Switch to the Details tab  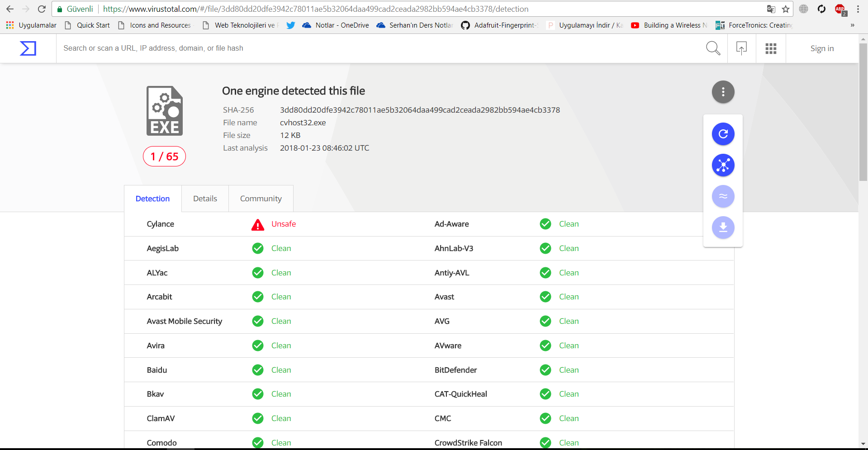pyautogui.click(x=205, y=199)
